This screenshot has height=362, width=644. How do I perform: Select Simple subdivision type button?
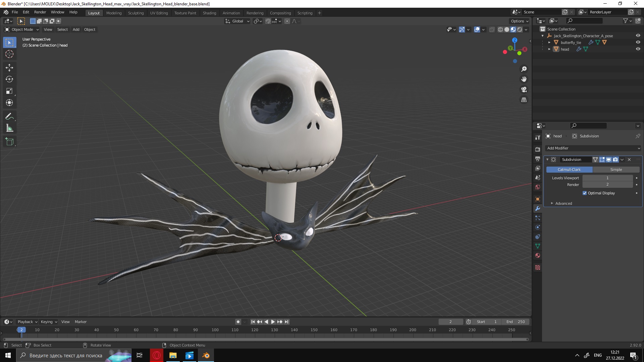(616, 170)
